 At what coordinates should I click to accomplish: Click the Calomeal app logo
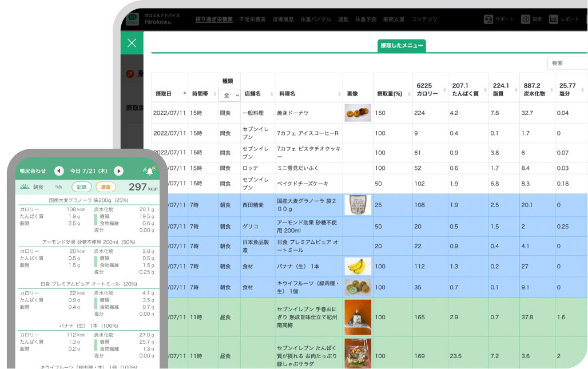pos(133,19)
